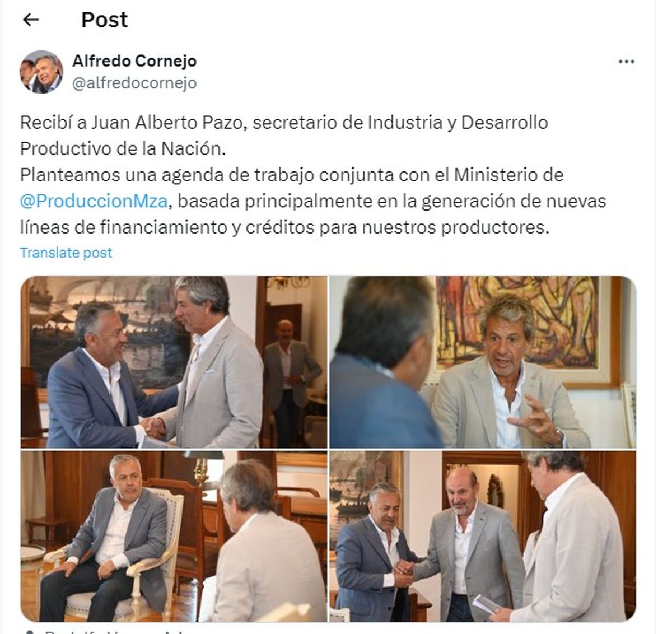Open Alfredo Cornejo's profile avatar
The image size is (672, 634).
41,71
